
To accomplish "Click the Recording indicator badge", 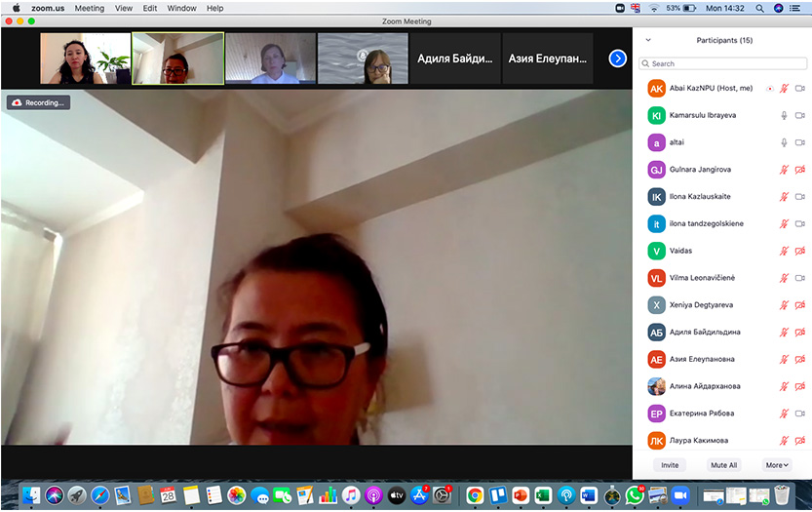I will pos(39,102).
